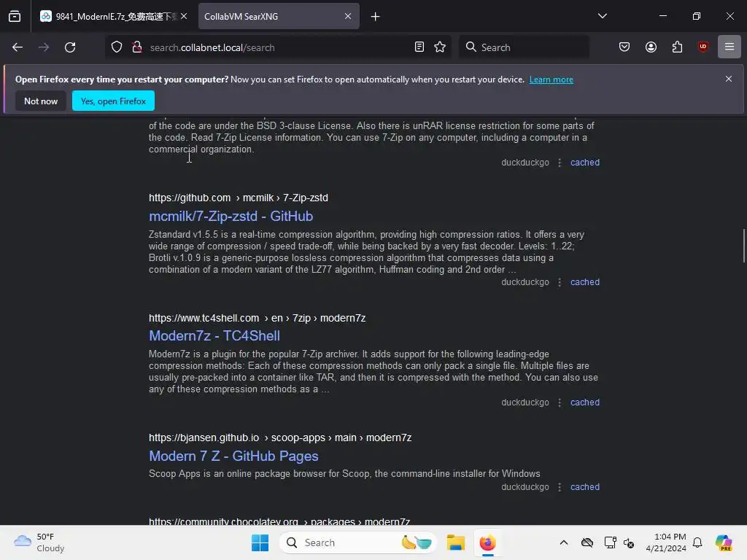Open cached link for mcmilk/7-Zip-zstd result
The height and width of the screenshot is (560, 747).
[x=585, y=282]
